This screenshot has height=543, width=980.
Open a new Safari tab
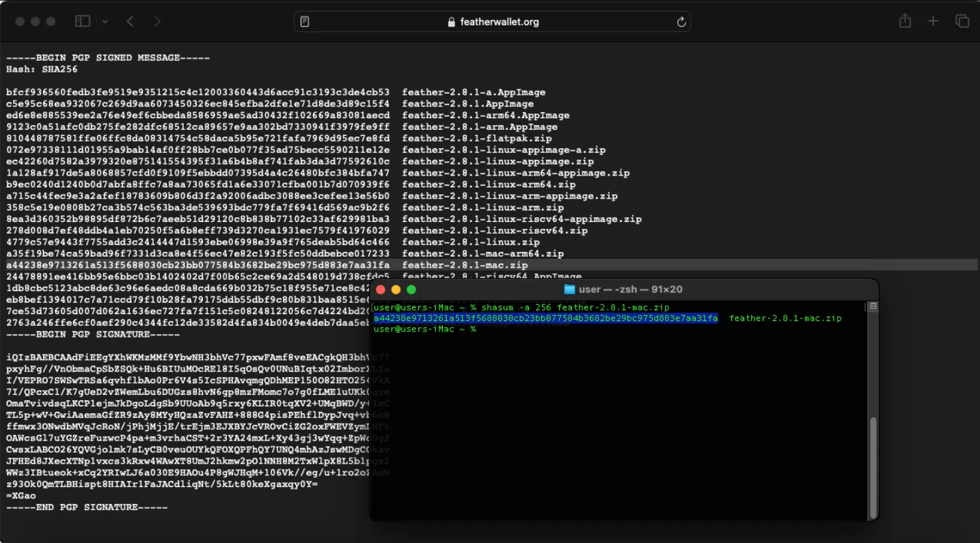[933, 21]
